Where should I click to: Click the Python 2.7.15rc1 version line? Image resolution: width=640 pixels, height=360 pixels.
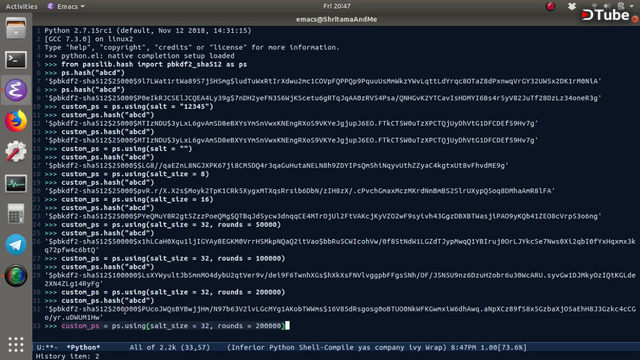click(x=148, y=31)
